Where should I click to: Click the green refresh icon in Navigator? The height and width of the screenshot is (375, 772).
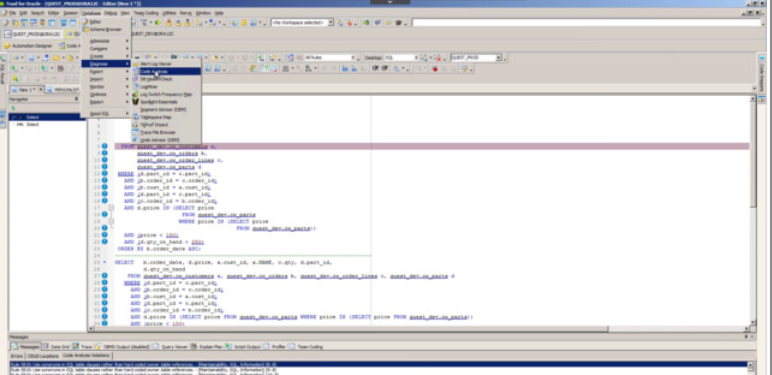pyautogui.click(x=14, y=108)
